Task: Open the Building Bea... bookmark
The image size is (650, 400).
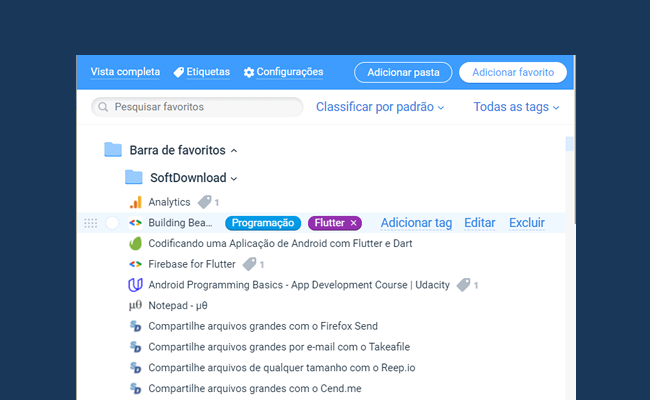Action: [180, 223]
